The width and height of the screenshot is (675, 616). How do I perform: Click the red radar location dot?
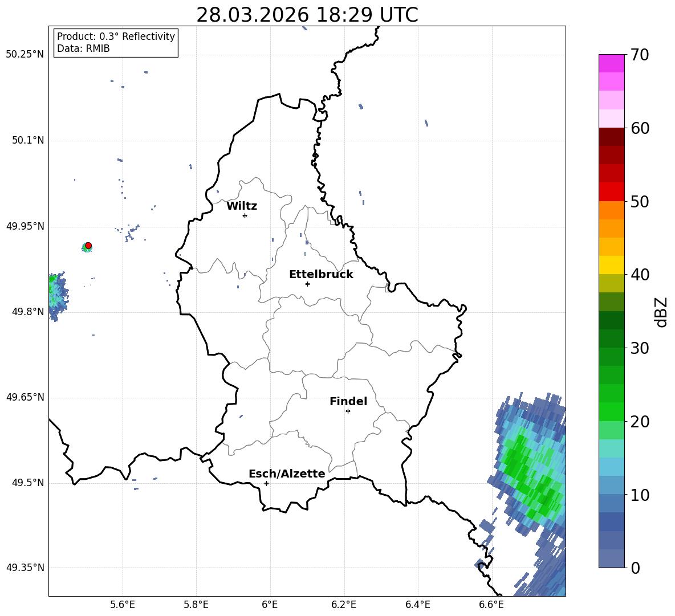[x=88, y=246]
